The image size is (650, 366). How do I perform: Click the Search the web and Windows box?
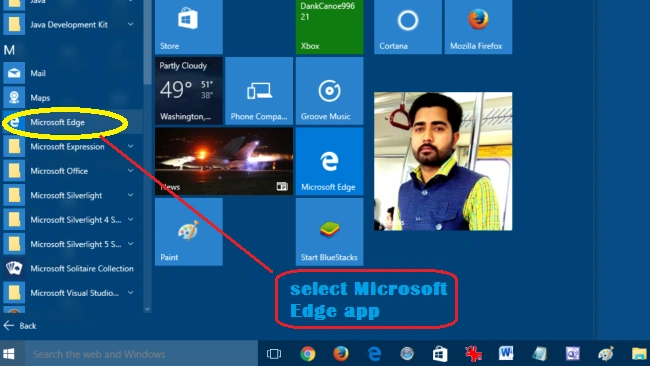tap(141, 354)
